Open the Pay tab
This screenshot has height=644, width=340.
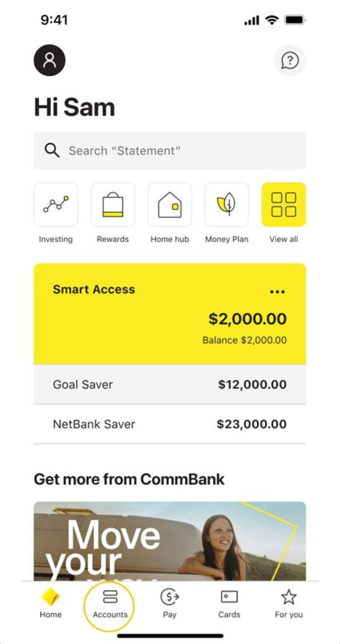click(170, 604)
